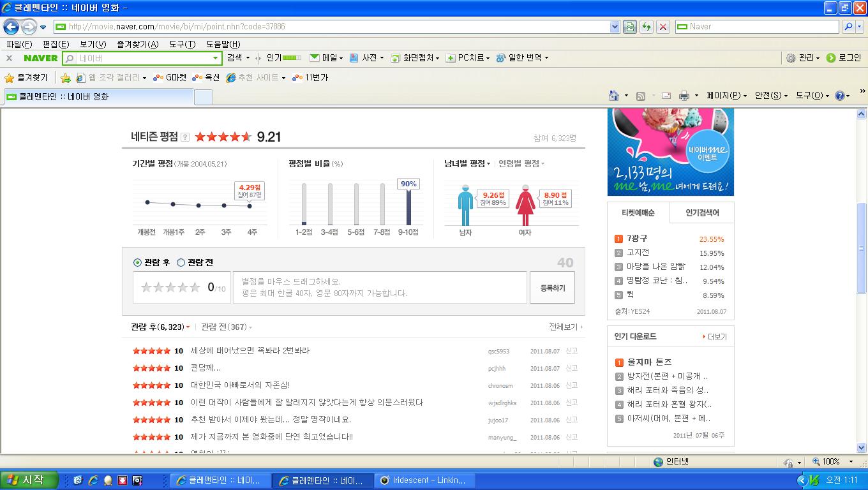Open the 편집(E) menu
This screenshot has height=490, width=868.
click(x=56, y=44)
